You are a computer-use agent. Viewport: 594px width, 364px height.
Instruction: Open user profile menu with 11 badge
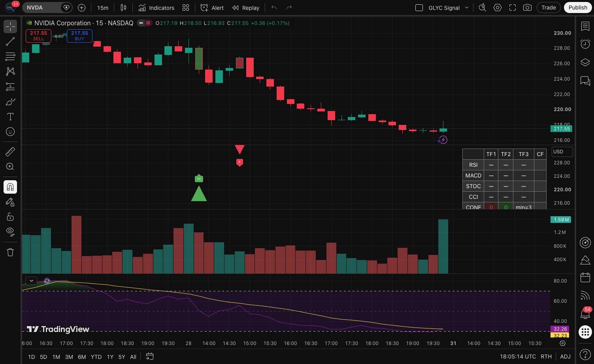click(x=10, y=8)
